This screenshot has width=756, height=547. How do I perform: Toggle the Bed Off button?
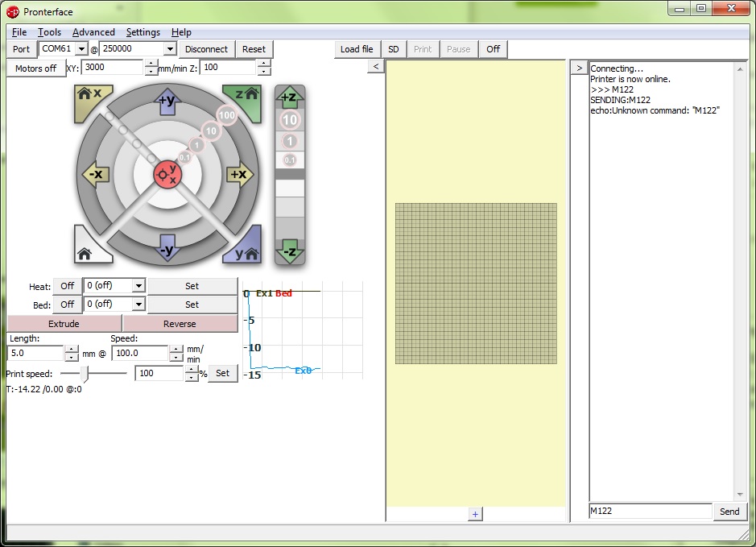(x=67, y=305)
